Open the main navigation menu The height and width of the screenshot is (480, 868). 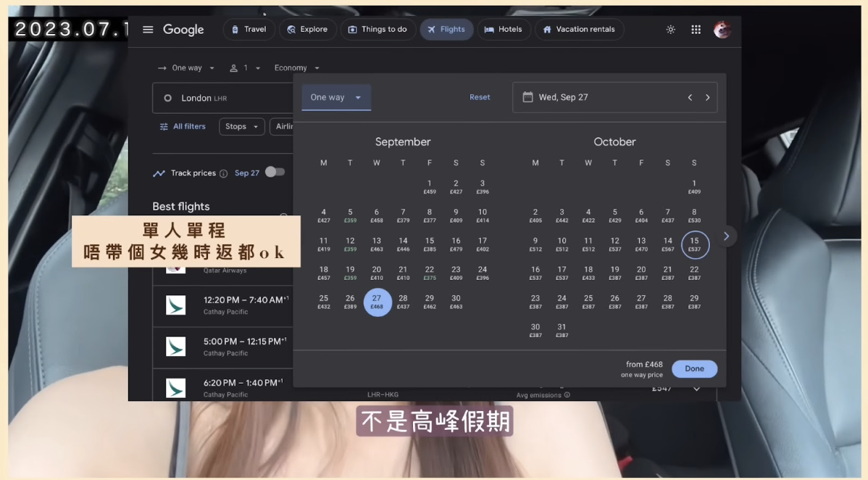[x=148, y=29]
